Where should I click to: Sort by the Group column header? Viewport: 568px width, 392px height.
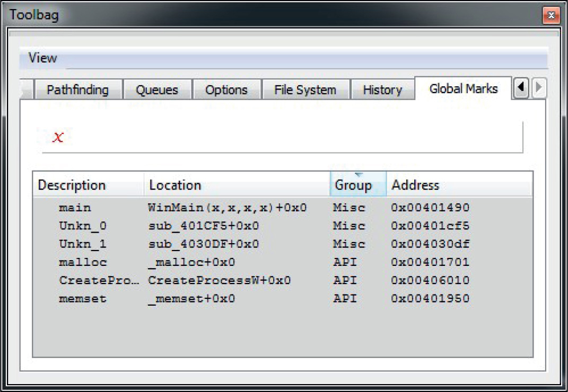coord(353,185)
